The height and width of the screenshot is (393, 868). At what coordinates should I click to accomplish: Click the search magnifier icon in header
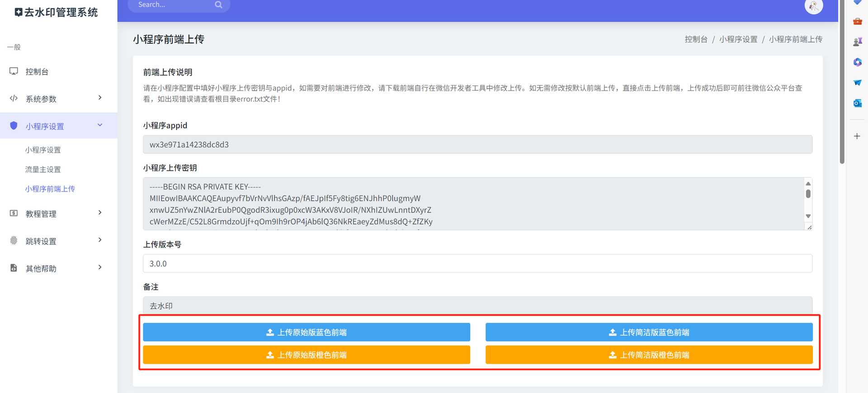218,5
